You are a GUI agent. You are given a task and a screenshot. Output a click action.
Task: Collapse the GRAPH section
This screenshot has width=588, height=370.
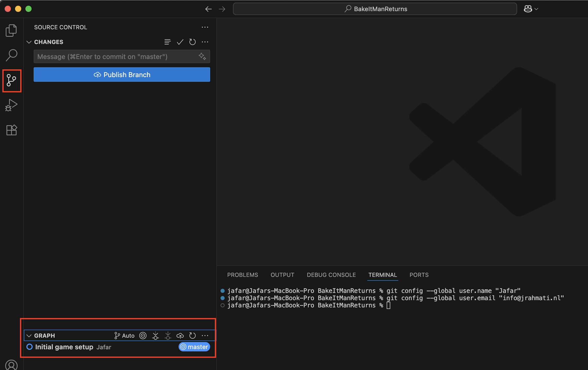point(29,336)
